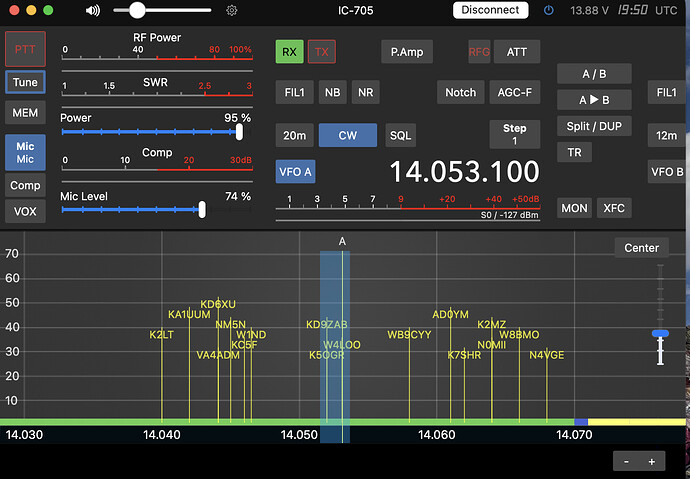Click the speaker volume icon
The image size is (690, 479).
click(x=93, y=10)
